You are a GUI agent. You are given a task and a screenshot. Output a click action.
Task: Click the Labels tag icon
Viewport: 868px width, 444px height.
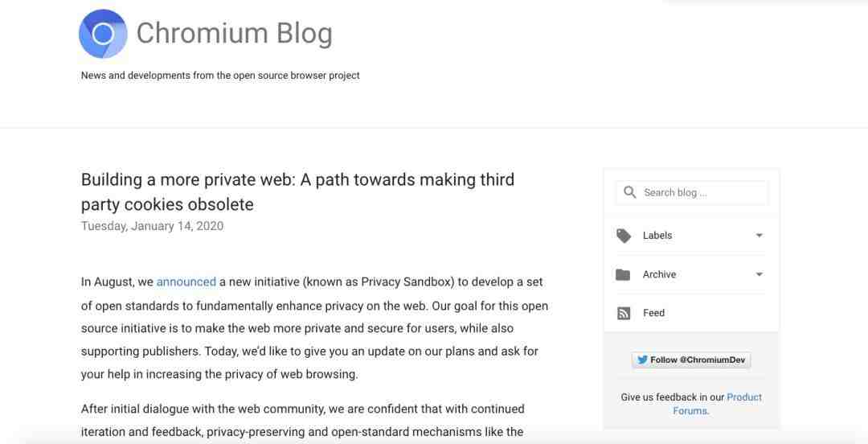pyautogui.click(x=624, y=236)
